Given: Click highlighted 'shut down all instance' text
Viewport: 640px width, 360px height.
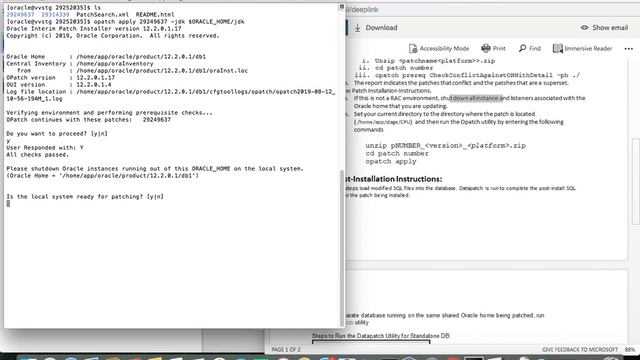Looking at the screenshot, I should [476, 98].
